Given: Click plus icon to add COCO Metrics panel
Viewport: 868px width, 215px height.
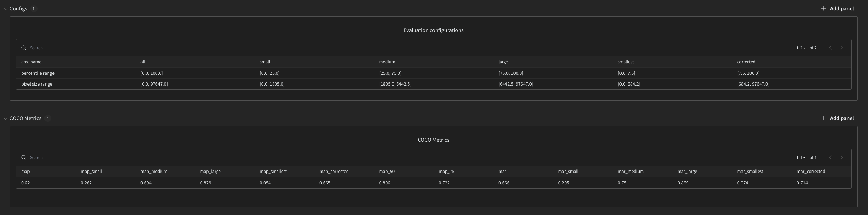Looking at the screenshot, I should 824,118.
